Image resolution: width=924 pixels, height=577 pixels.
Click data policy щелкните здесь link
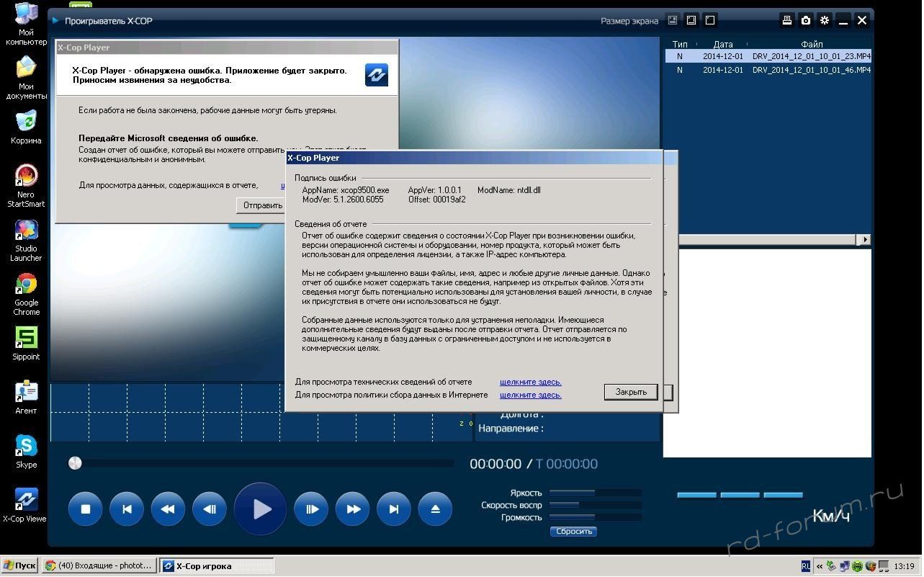[x=531, y=395]
